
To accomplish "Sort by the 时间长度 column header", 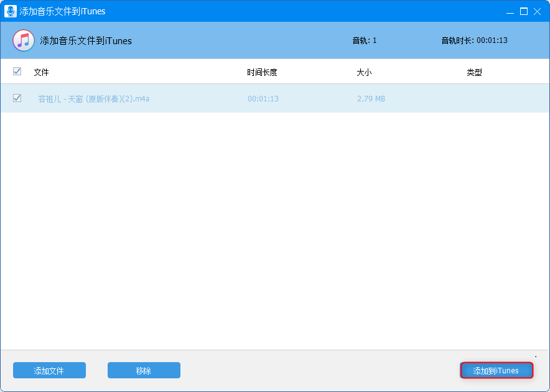I will 262,72.
